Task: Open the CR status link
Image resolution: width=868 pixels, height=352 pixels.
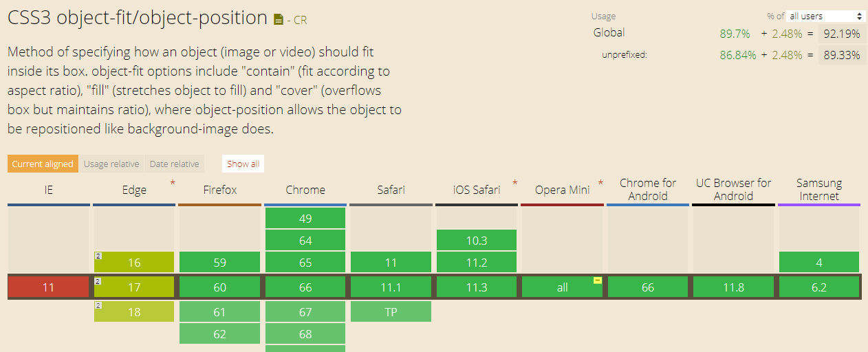Action: pos(300,20)
